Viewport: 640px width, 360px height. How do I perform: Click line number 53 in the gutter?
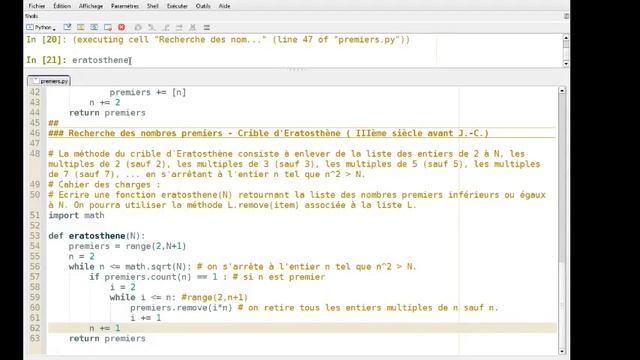[35, 236]
